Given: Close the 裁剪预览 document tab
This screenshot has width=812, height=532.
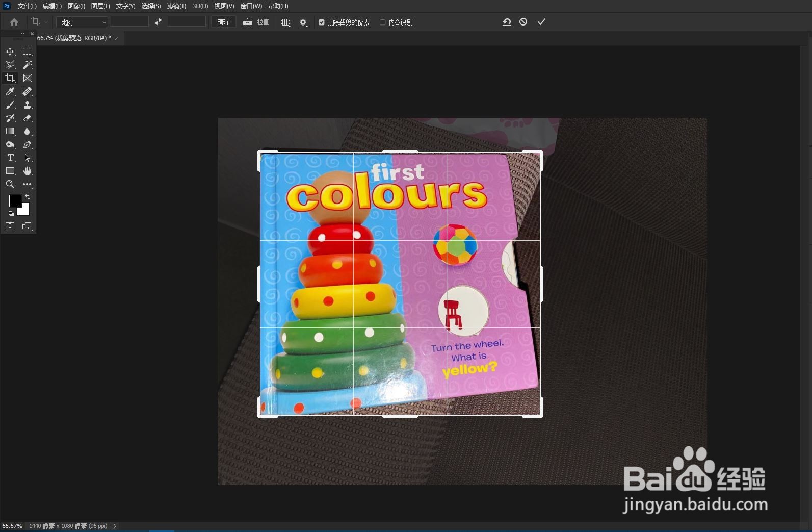Looking at the screenshot, I should coord(117,38).
